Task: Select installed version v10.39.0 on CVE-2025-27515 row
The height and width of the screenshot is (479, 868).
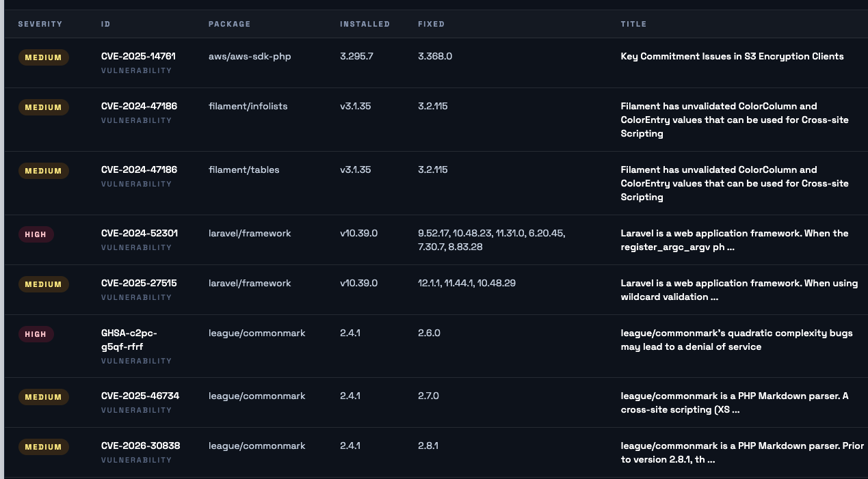Action: pos(358,283)
